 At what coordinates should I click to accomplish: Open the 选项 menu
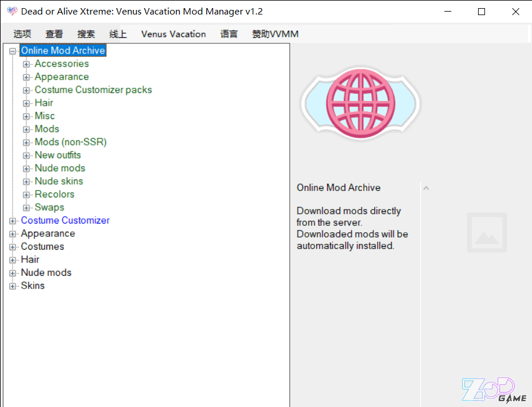click(x=22, y=34)
